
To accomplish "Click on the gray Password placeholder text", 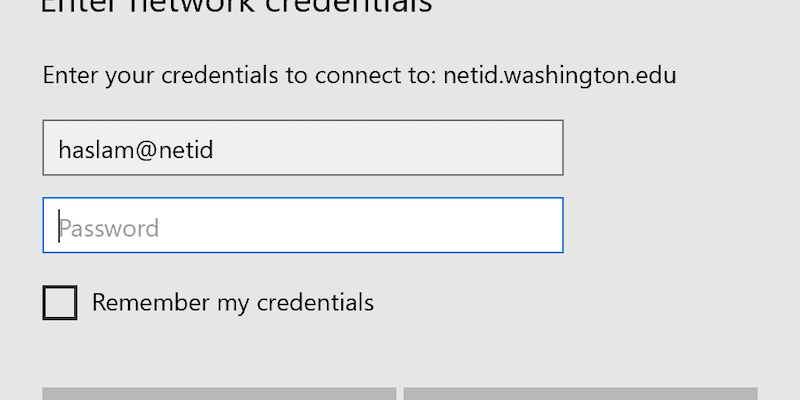I will click(109, 228).
